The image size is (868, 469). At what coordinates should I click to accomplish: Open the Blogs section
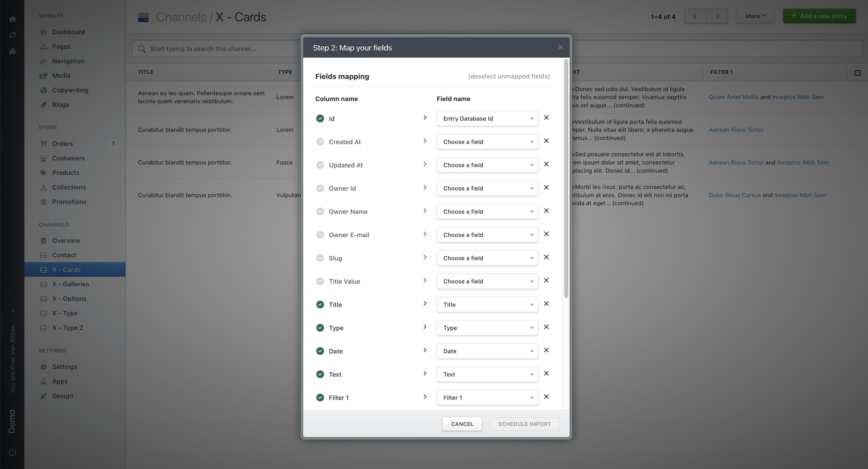60,104
